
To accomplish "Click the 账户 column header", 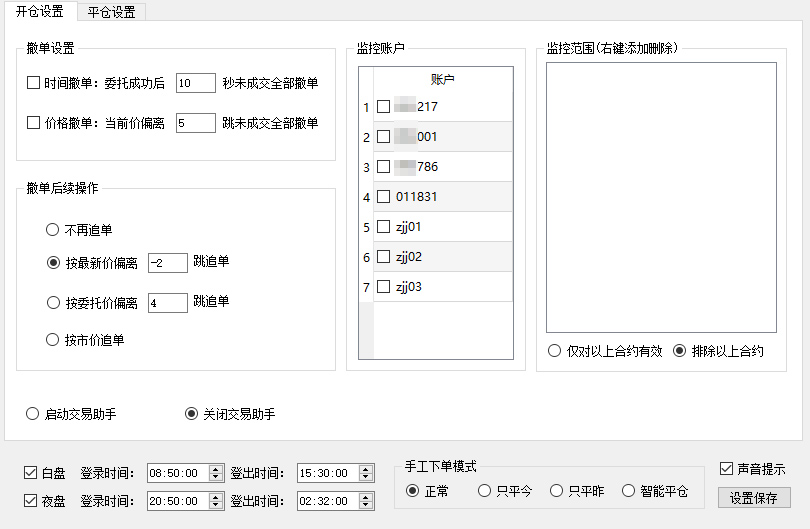I will point(443,79).
